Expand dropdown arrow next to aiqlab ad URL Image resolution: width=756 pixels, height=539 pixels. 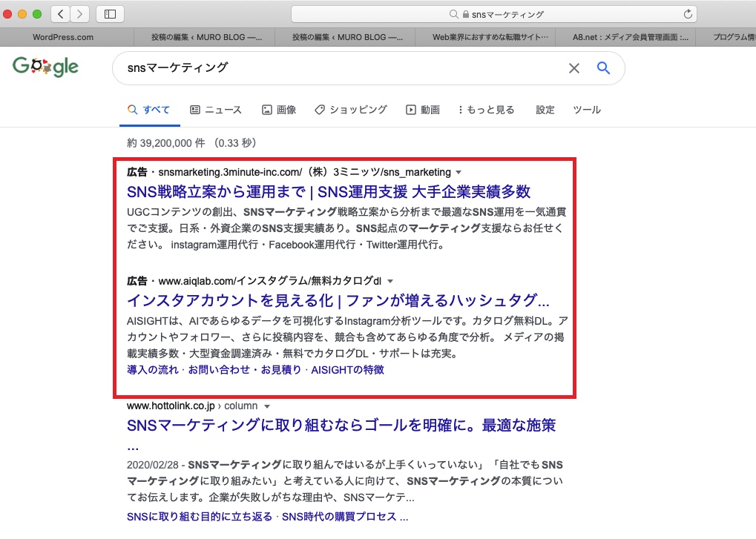390,281
